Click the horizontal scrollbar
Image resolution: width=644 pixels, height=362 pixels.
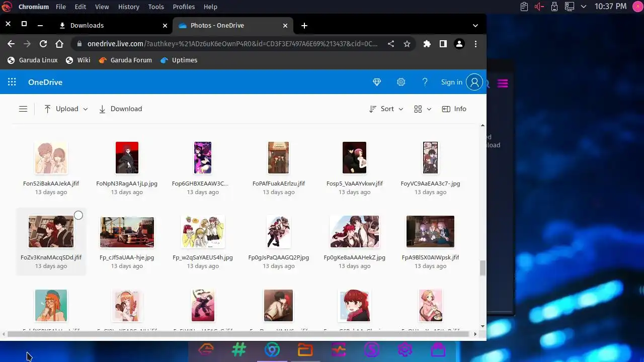tap(239, 333)
